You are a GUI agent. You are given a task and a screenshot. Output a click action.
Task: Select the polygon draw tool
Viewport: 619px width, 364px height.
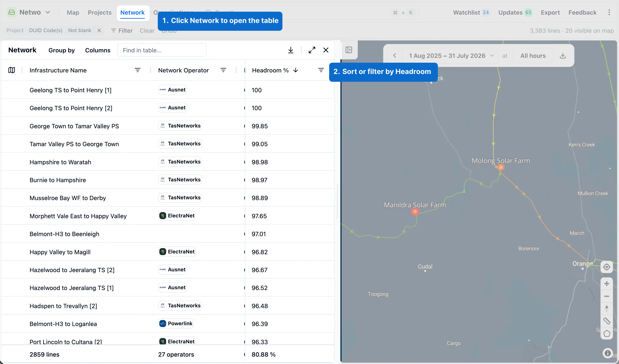coord(607,333)
